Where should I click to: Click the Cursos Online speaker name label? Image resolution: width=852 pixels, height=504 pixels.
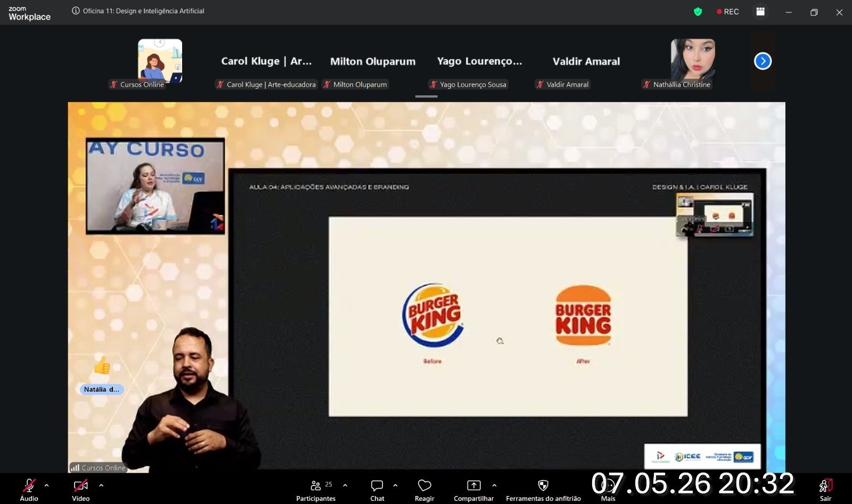point(98,468)
